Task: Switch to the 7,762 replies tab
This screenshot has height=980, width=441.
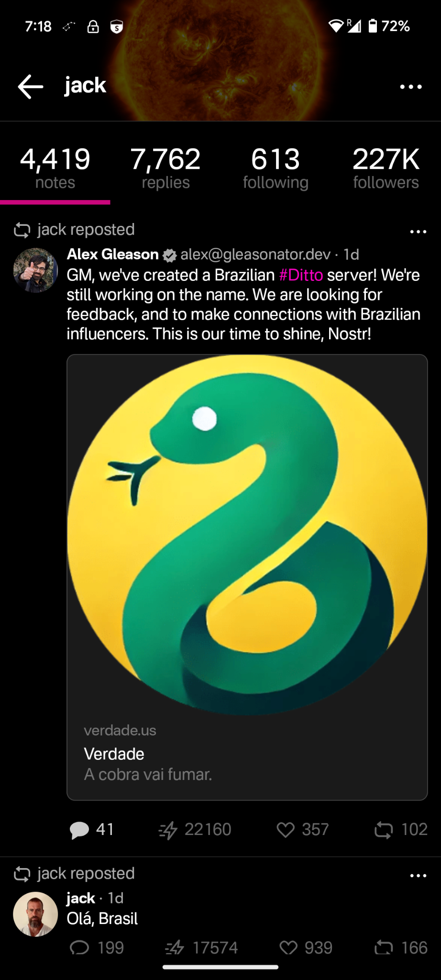Action: [x=165, y=168]
